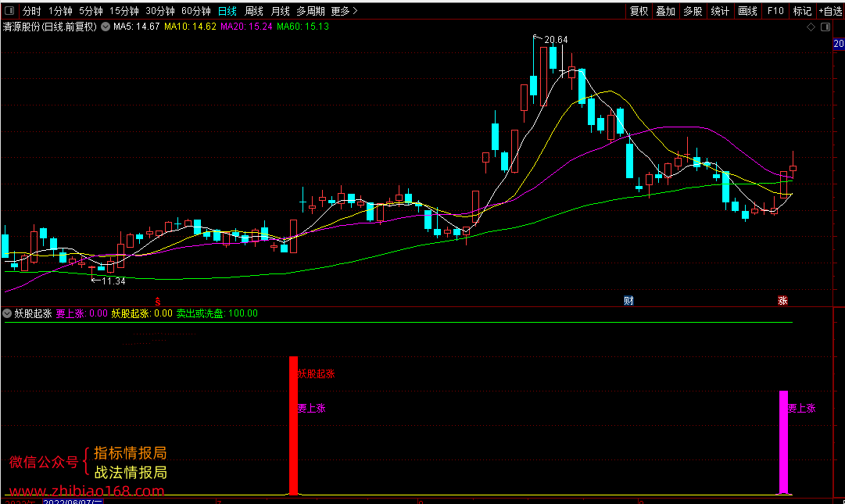Click the red S marker icon
845x504 pixels.
tap(157, 301)
